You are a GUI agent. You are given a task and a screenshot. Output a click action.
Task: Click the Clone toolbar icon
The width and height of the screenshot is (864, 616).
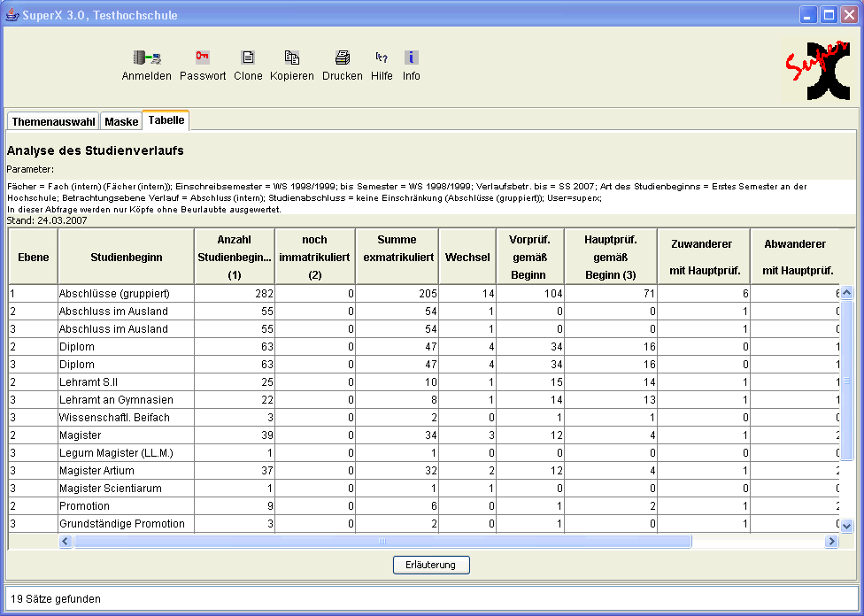(x=248, y=58)
